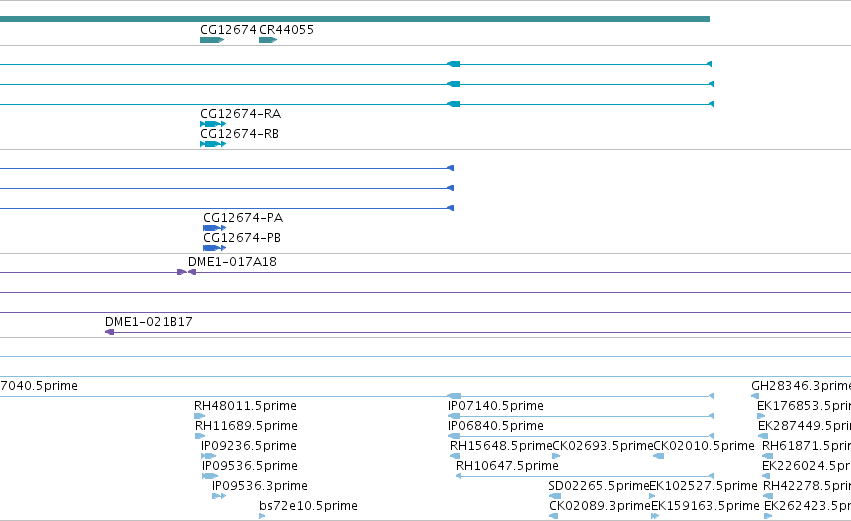The width and height of the screenshot is (851, 521).
Task: Click the RH42278.5prime label
Action: pyautogui.click(x=807, y=486)
